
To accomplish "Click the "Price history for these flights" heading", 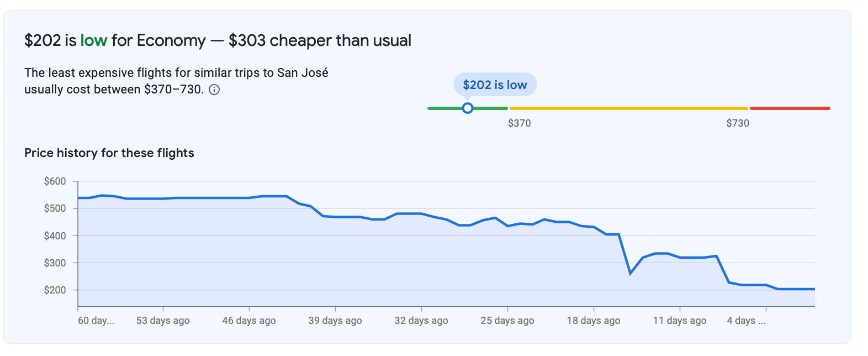I will (109, 153).
